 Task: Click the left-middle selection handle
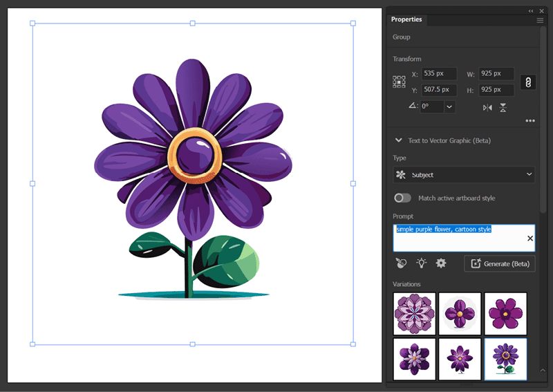(x=32, y=183)
